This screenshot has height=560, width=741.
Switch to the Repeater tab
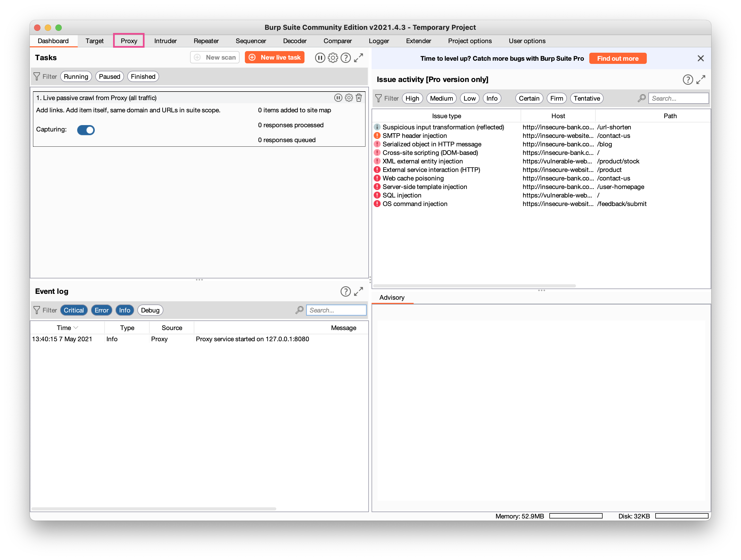[x=206, y=41]
